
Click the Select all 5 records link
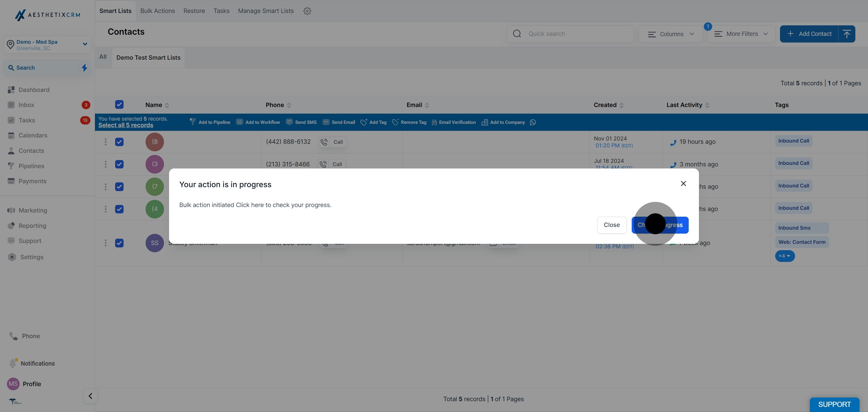(x=126, y=125)
